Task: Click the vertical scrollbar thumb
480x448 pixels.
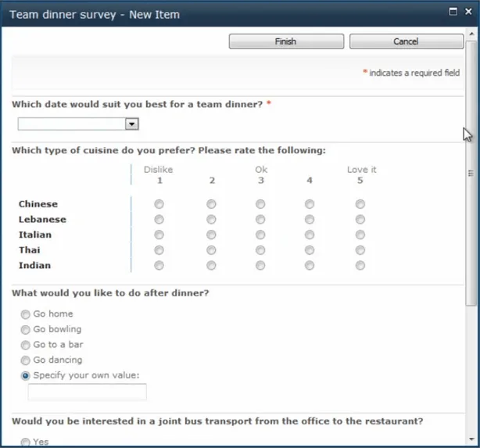Action: [x=471, y=173]
